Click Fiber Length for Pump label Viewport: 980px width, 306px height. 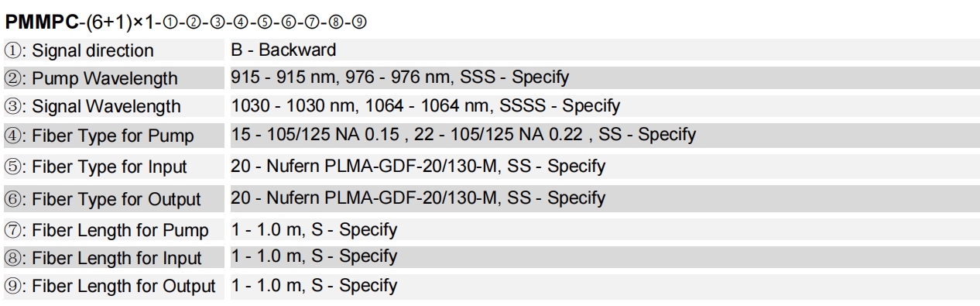pos(107,231)
